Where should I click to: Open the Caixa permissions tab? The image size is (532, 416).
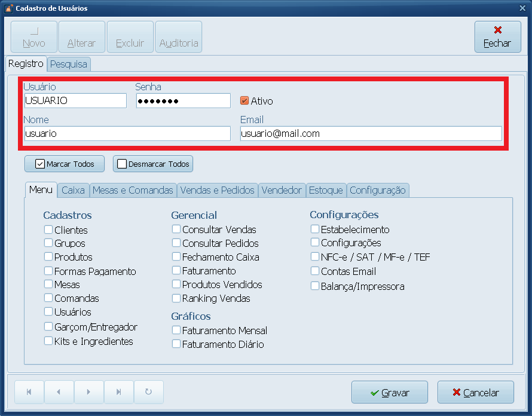pyautogui.click(x=73, y=190)
